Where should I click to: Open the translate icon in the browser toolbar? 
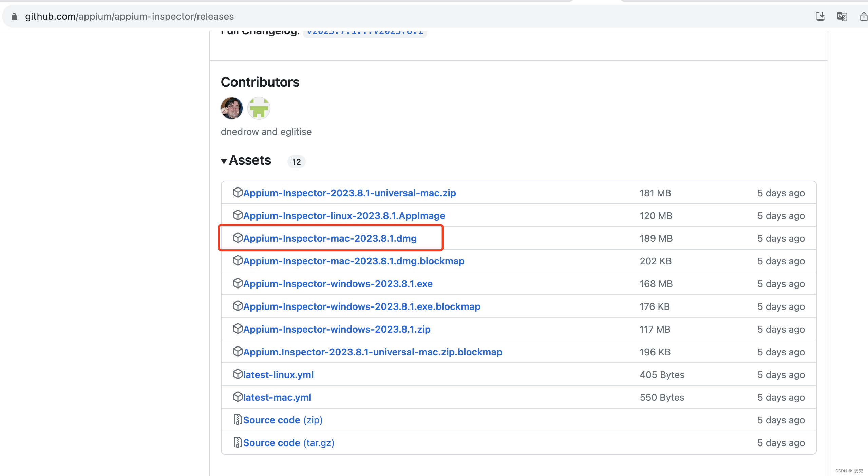(x=842, y=16)
